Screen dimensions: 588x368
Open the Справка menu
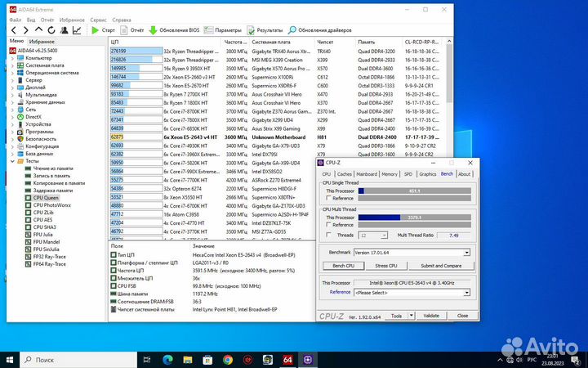click(122, 20)
